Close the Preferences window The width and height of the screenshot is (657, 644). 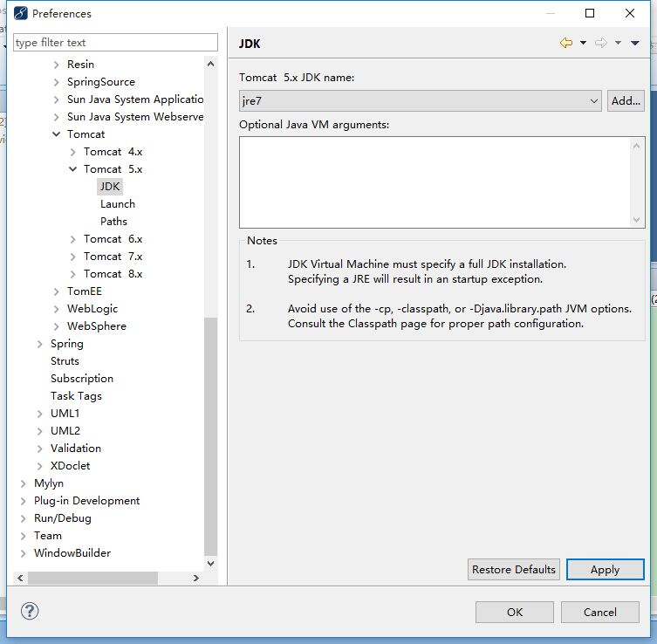click(x=629, y=13)
